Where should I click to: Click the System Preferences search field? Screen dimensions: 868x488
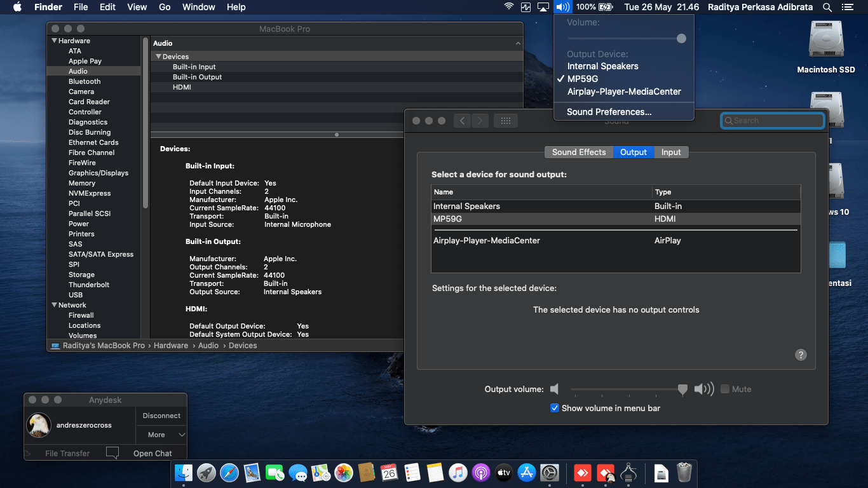coord(773,121)
